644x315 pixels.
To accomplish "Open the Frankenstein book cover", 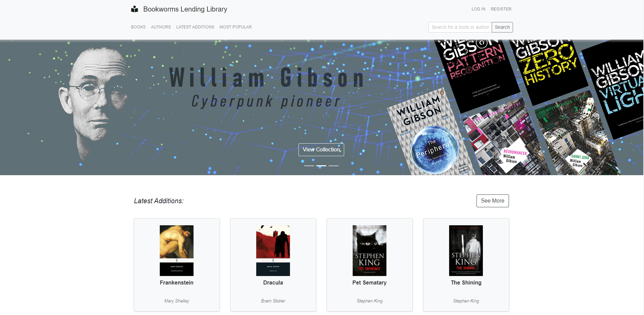I will pyautogui.click(x=177, y=251).
